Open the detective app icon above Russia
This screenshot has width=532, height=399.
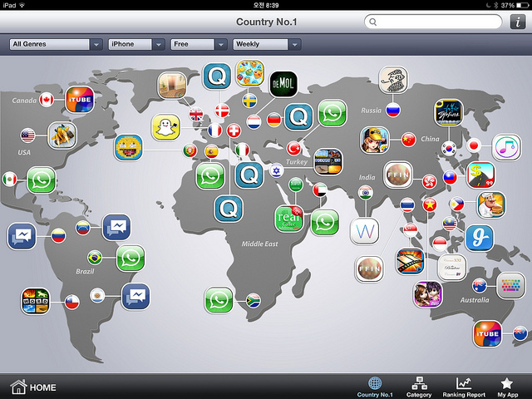coord(393,80)
